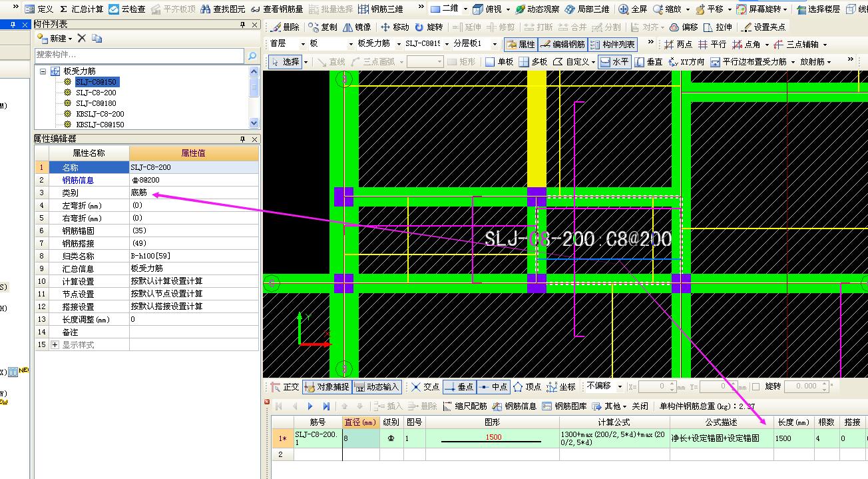868x479 pixels.
Task: Go to next rebar record arrow
Action: [x=310, y=406]
